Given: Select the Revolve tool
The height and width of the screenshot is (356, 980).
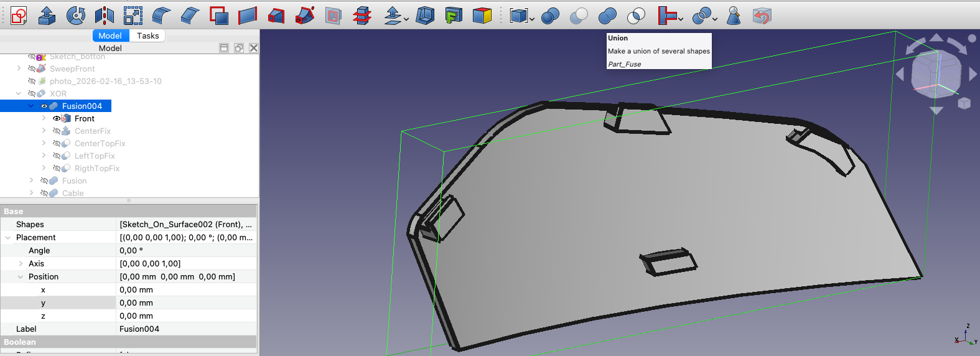Looking at the screenshot, I should click(x=76, y=16).
